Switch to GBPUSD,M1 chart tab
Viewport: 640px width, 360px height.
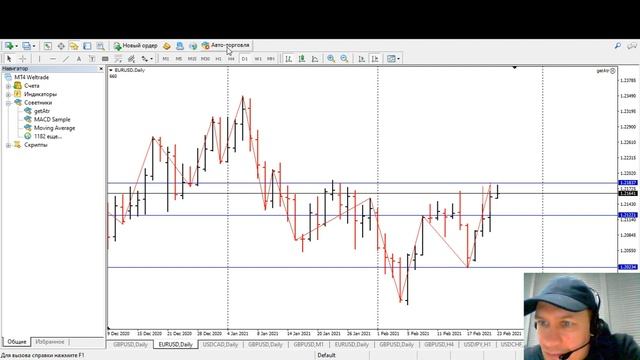(308, 344)
